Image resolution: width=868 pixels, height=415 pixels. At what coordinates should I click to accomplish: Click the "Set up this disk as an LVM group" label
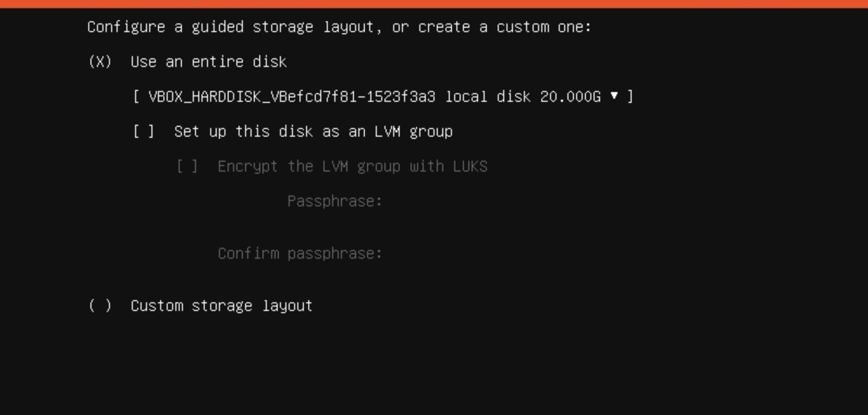(314, 131)
